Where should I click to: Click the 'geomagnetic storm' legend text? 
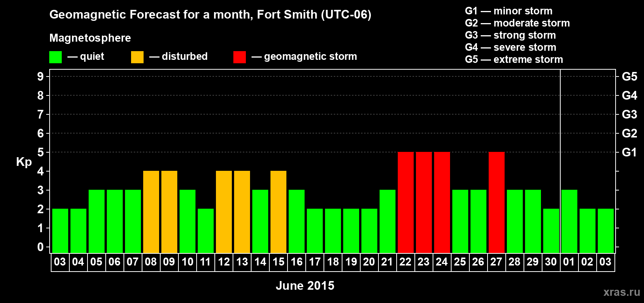pyautogui.click(x=311, y=56)
